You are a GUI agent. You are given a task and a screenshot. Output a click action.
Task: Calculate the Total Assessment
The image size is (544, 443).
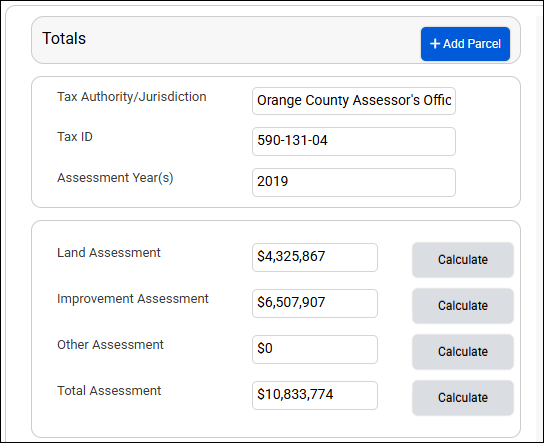pyautogui.click(x=463, y=398)
